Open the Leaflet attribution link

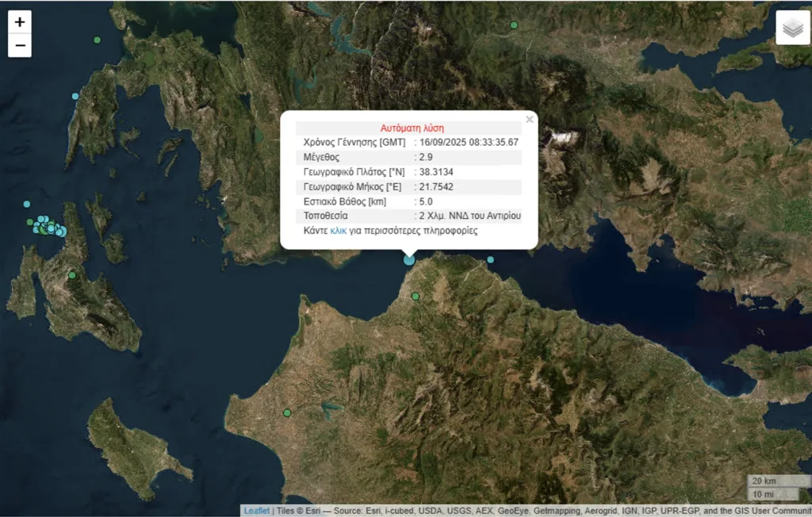click(x=257, y=511)
